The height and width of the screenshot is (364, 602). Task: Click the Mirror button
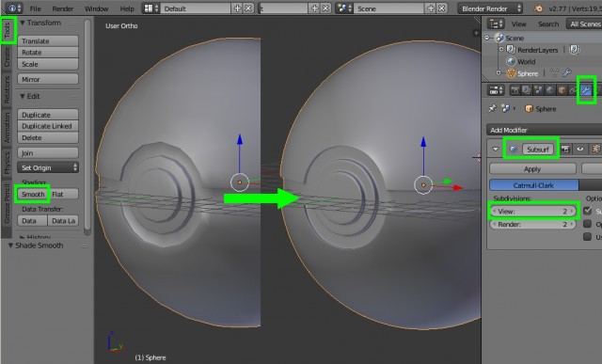click(48, 79)
